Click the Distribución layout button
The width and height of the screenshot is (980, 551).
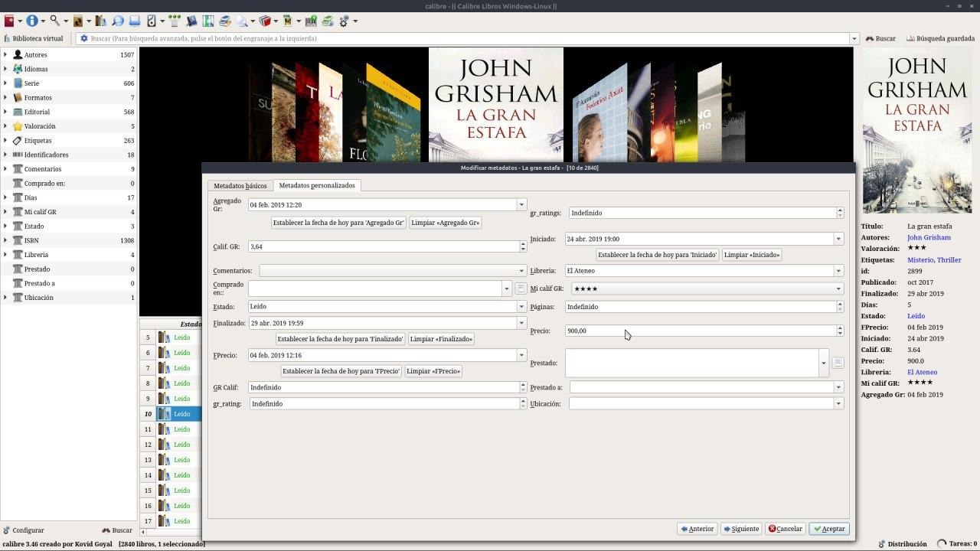[902, 544]
